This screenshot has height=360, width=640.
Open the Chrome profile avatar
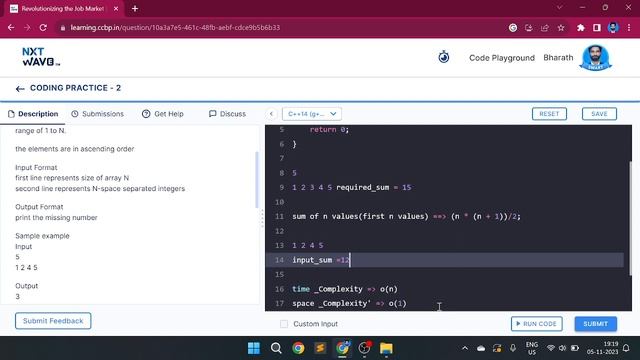click(x=613, y=28)
